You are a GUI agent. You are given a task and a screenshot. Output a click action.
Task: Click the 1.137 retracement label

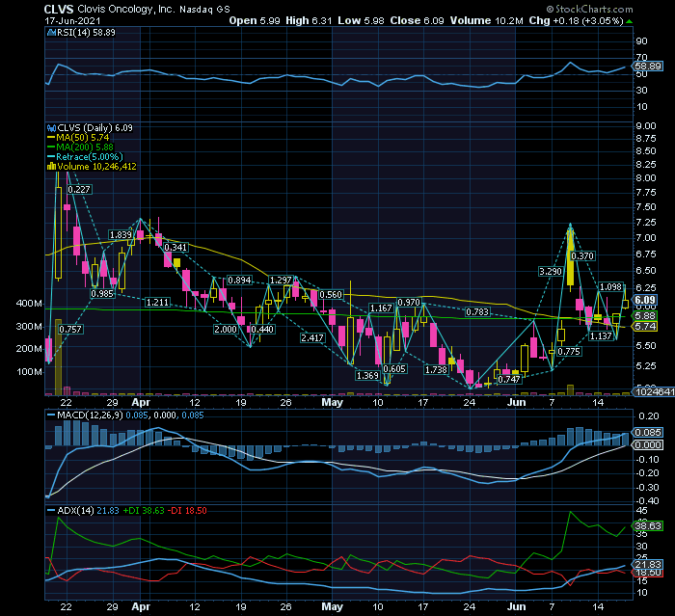point(601,336)
